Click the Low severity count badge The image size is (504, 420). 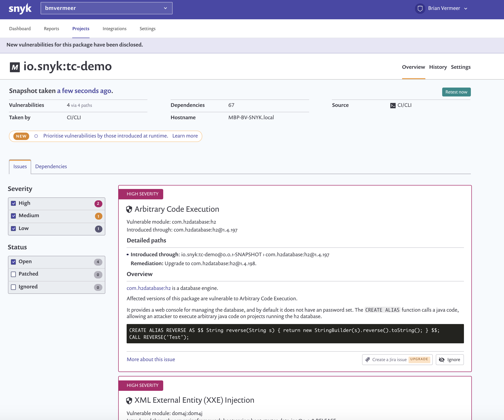(x=98, y=229)
